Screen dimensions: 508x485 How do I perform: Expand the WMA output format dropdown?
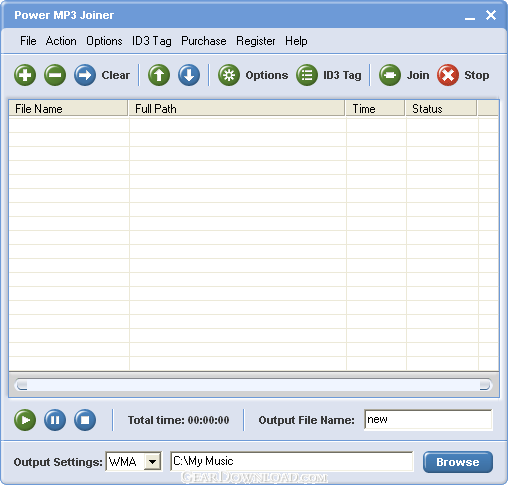(x=153, y=462)
